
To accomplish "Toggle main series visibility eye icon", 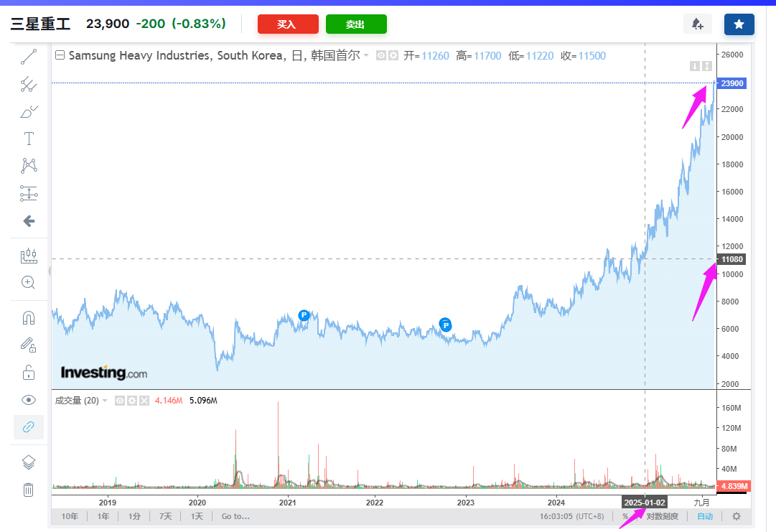I will 381,55.
